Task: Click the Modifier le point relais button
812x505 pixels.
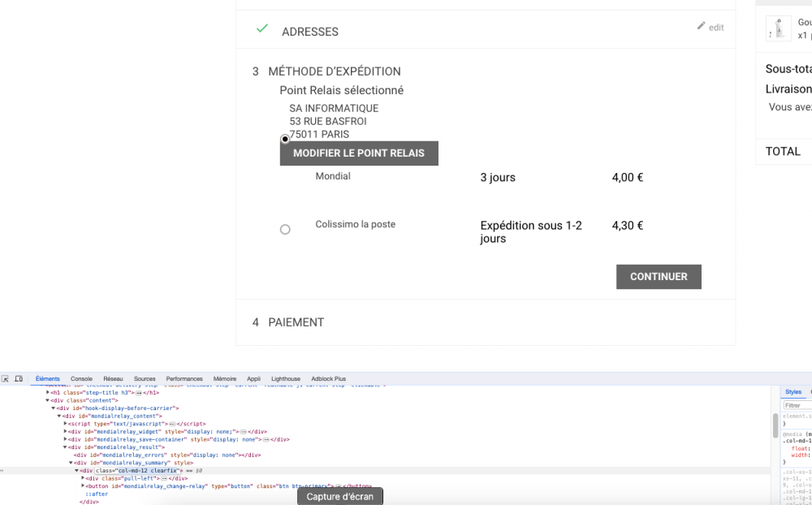Action: pos(359,153)
